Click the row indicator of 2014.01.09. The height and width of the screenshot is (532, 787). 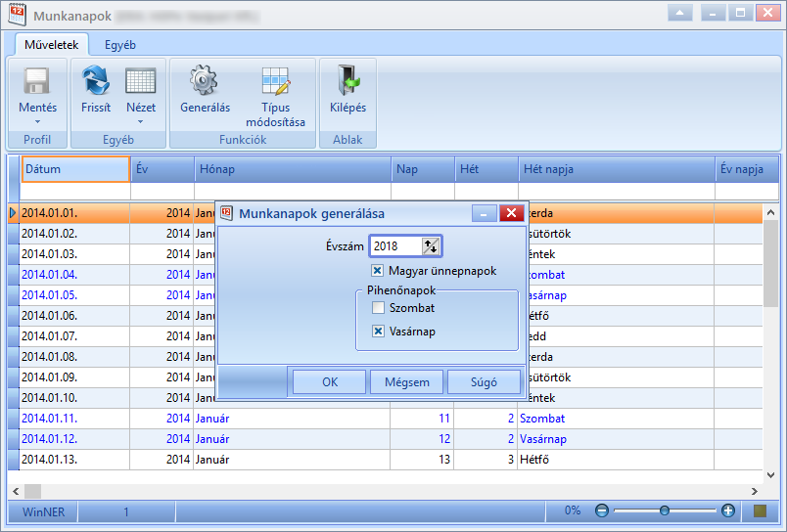14,377
